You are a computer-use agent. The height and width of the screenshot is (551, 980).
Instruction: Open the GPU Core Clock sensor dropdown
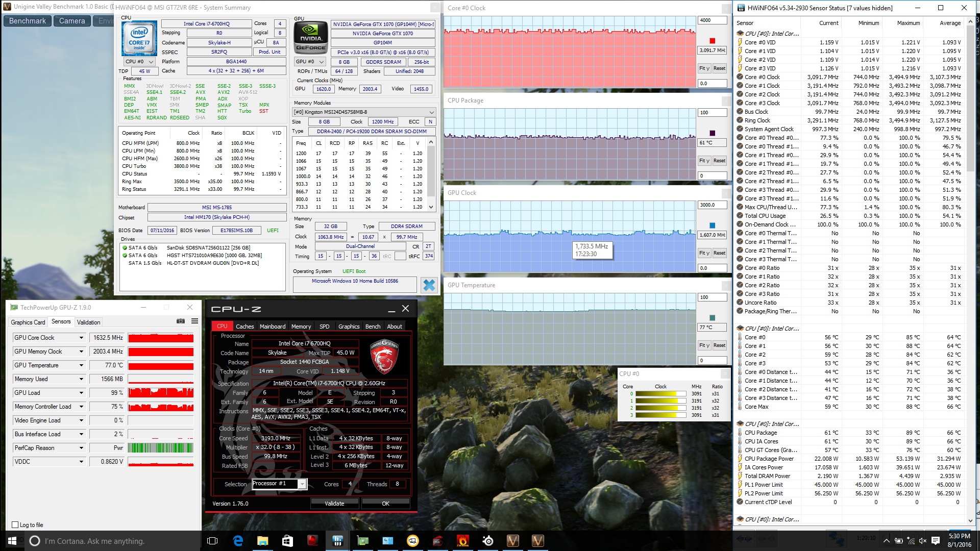click(81, 338)
